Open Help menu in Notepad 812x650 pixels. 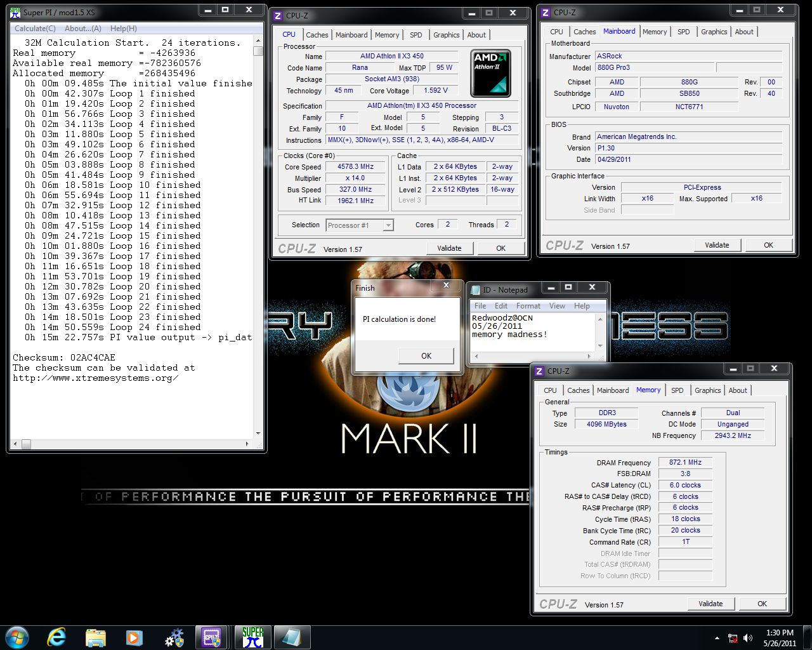pos(582,306)
